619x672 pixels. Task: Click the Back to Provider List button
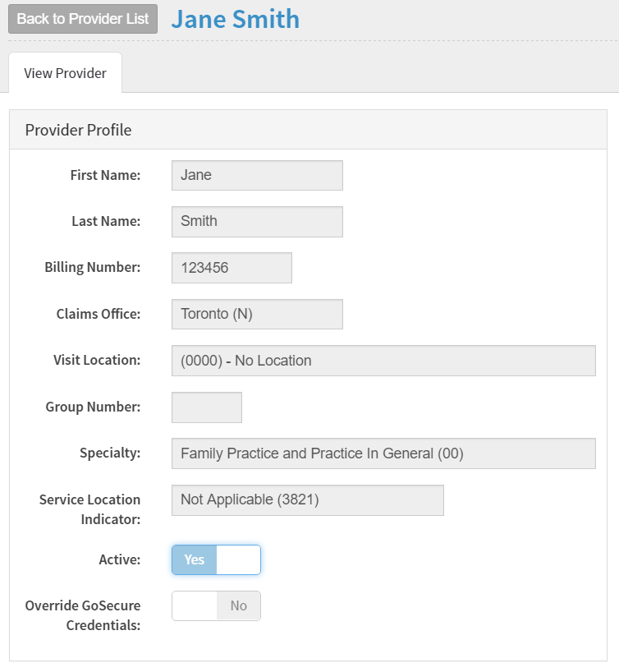[x=82, y=19]
